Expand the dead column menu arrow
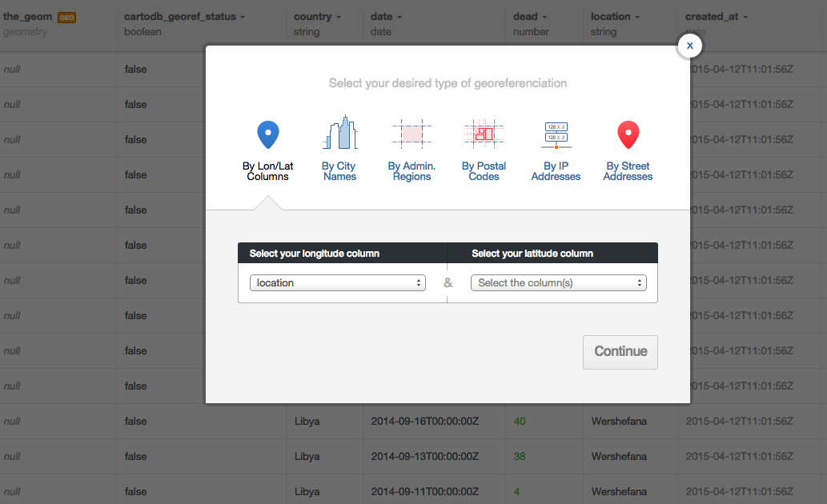 [x=544, y=18]
